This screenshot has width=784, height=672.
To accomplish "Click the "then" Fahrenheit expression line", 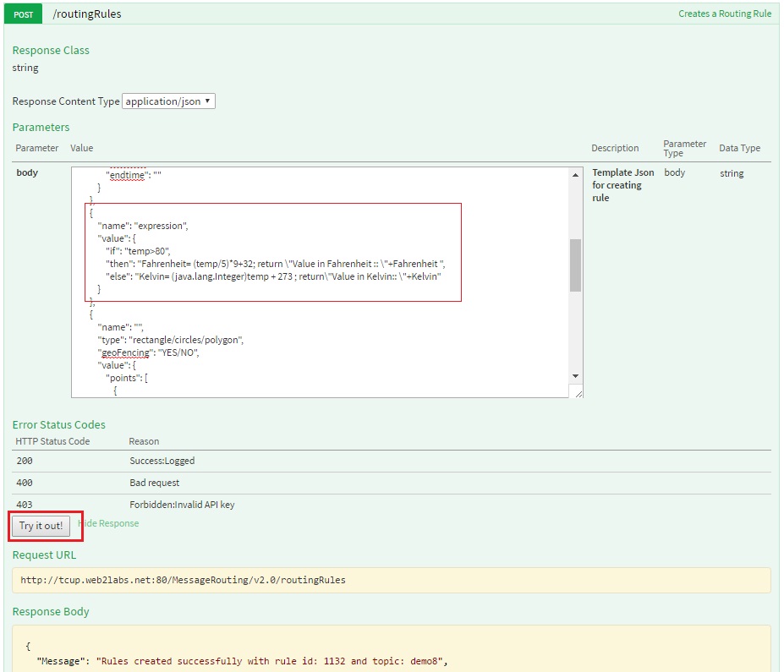I will 276,263.
